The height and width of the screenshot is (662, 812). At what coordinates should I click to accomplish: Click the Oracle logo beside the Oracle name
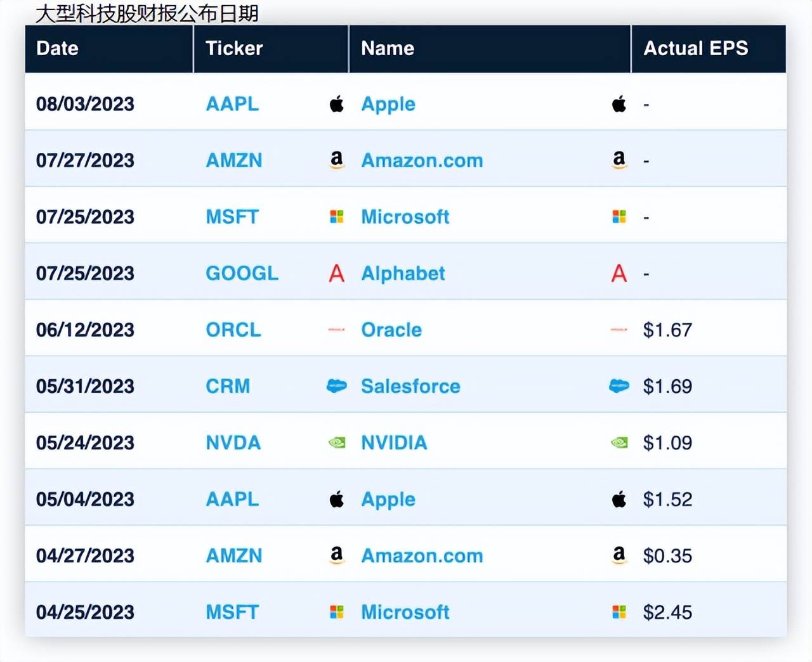pyautogui.click(x=336, y=330)
